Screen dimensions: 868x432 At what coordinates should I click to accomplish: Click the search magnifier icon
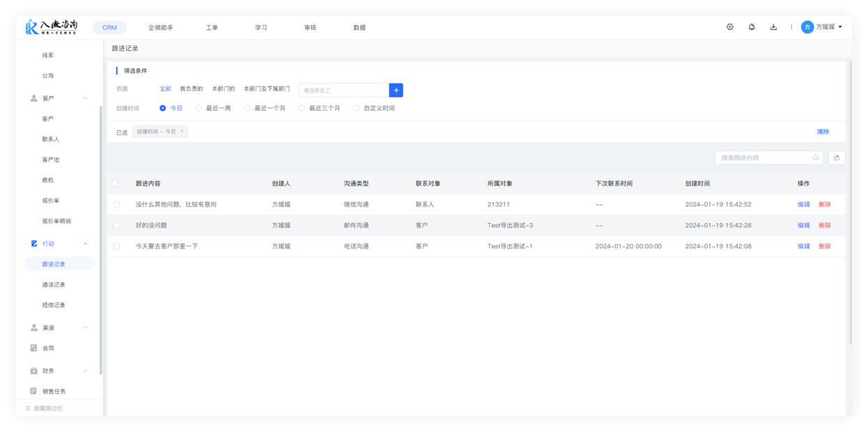pos(816,158)
